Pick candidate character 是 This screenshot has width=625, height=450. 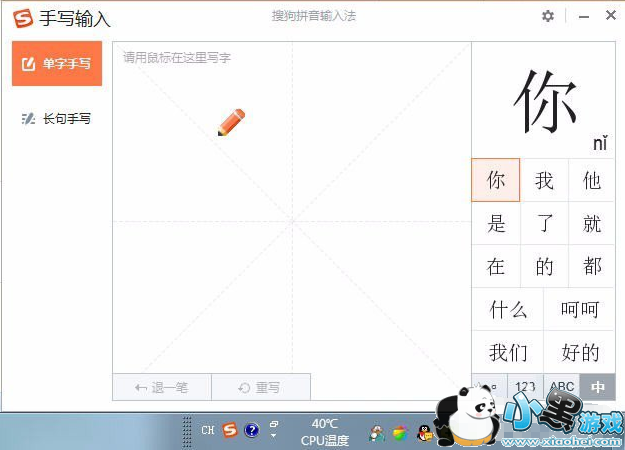pos(496,223)
